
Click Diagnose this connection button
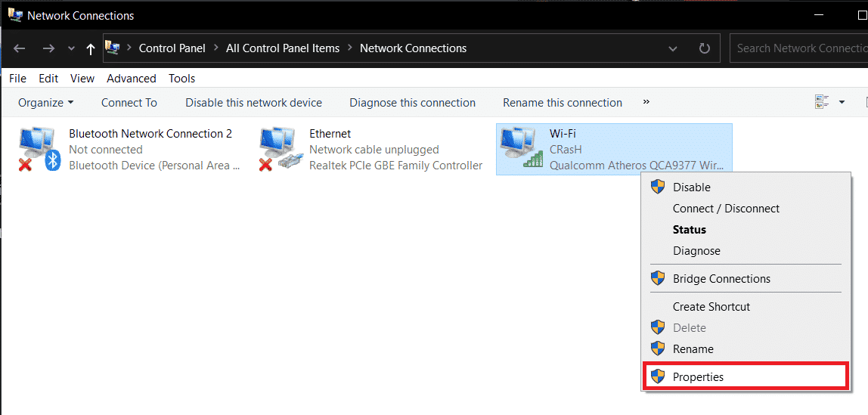[x=412, y=102]
